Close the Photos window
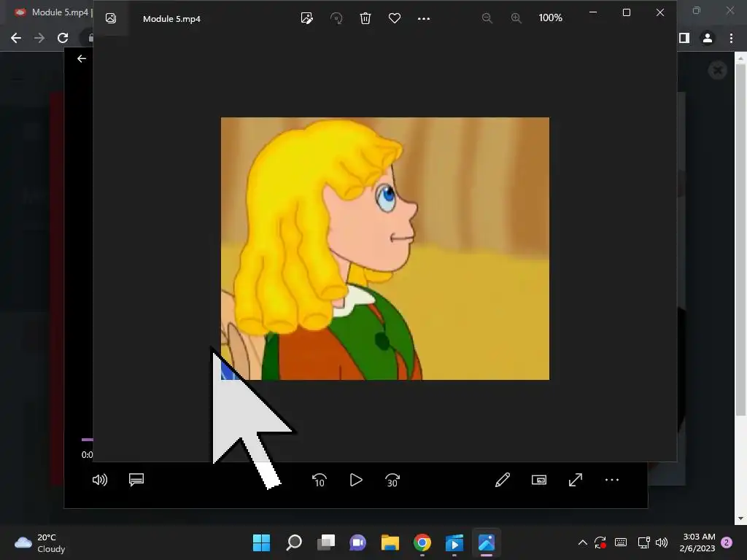 tap(659, 12)
